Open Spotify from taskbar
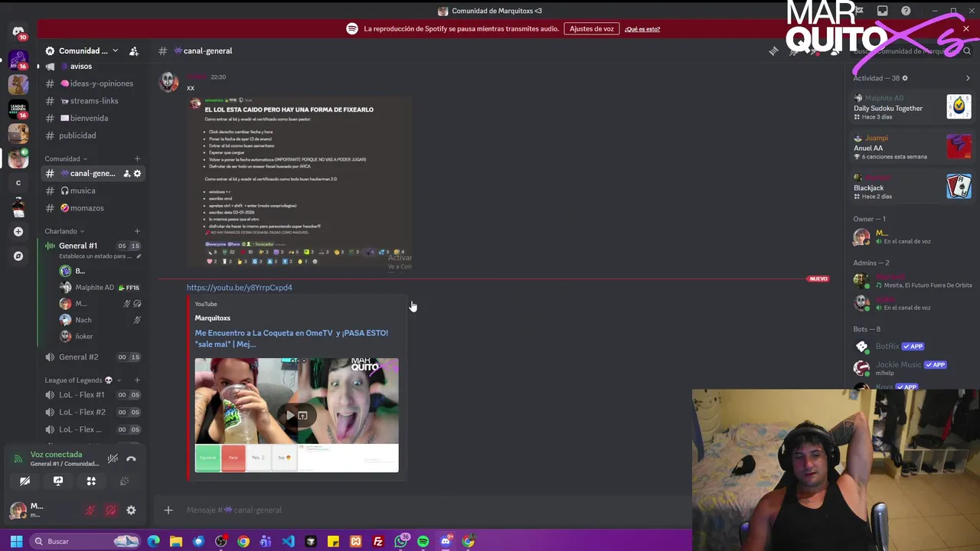 [423, 541]
